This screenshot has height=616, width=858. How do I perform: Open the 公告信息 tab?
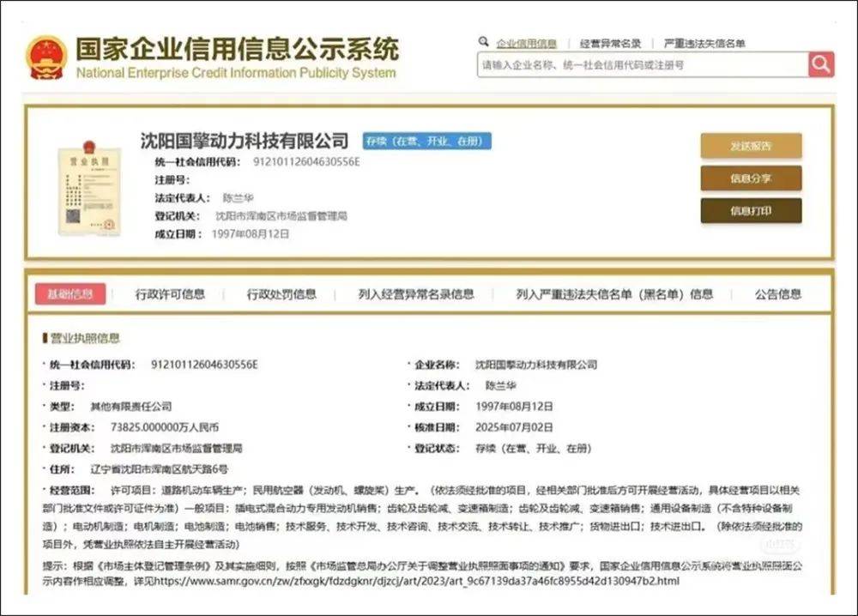pyautogui.click(x=778, y=293)
